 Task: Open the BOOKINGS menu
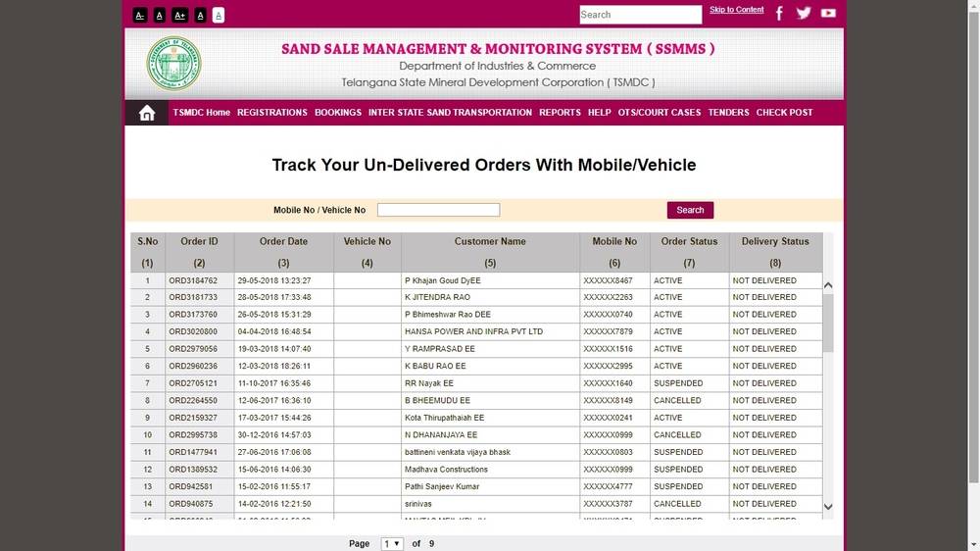tap(338, 113)
